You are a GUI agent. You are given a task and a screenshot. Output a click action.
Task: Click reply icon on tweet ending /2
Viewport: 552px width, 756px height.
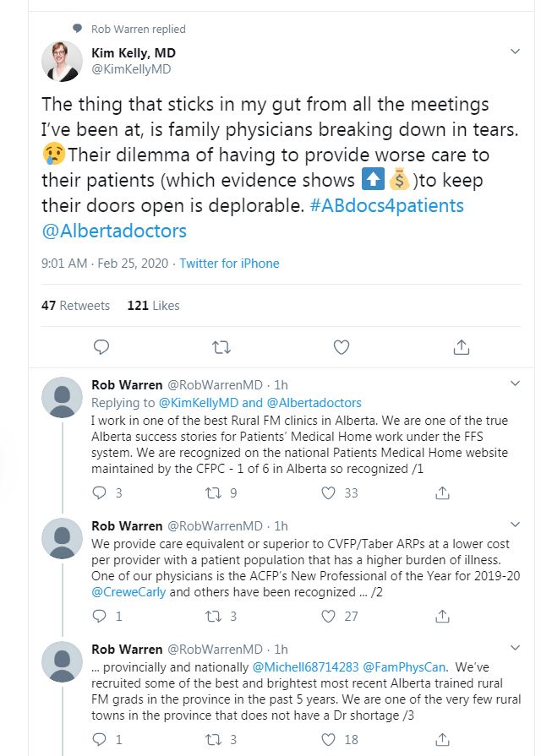(x=99, y=617)
